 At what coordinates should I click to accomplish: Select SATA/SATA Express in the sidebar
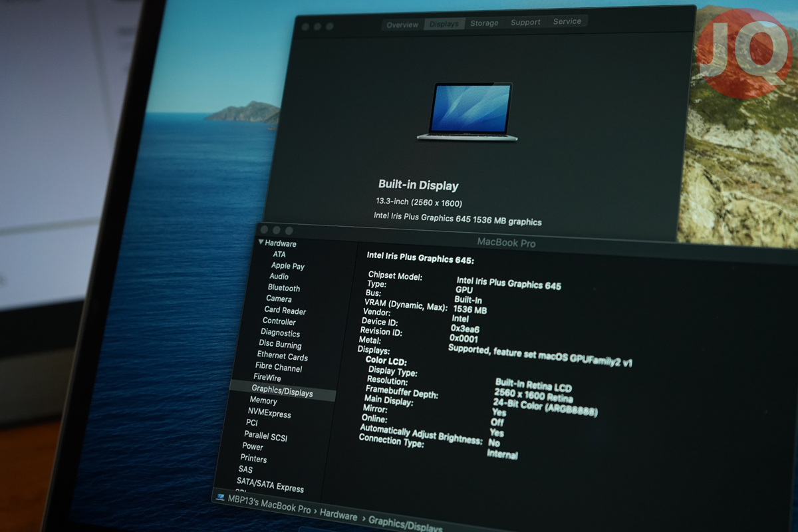click(x=271, y=485)
